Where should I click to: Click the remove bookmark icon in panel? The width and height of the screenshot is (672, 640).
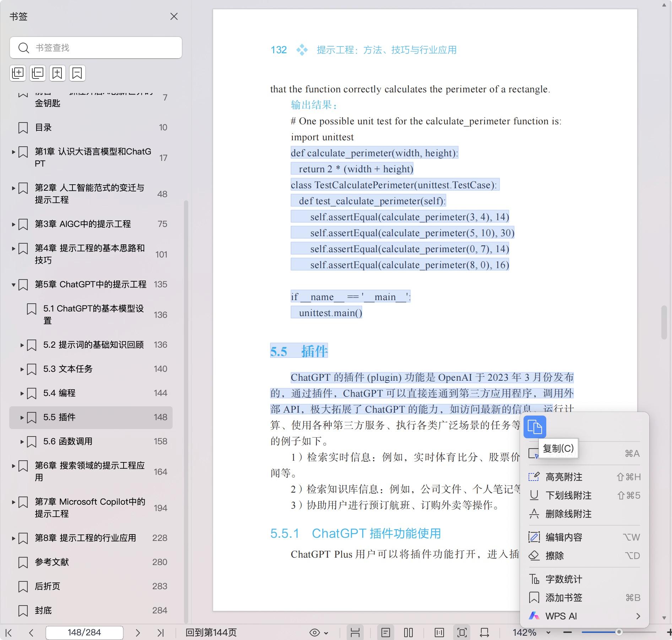[77, 73]
